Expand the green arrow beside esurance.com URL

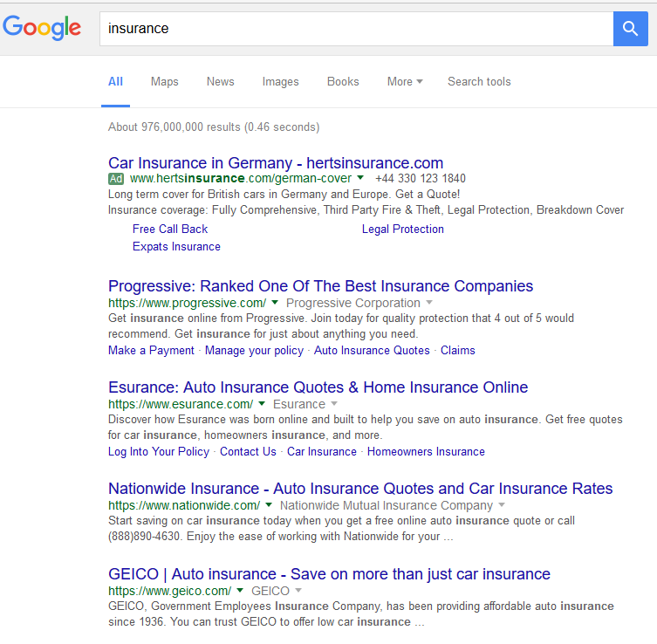262,404
